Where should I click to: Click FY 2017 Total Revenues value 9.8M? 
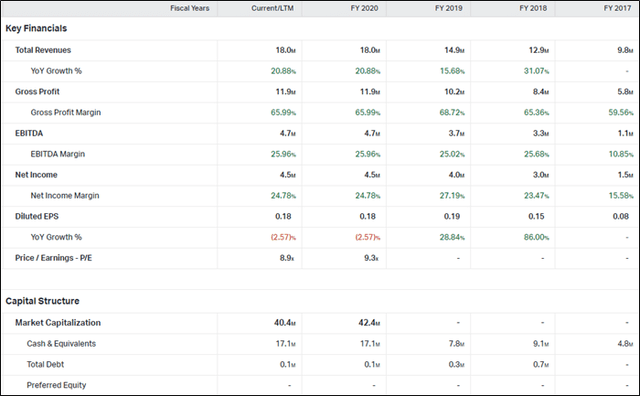coord(625,50)
